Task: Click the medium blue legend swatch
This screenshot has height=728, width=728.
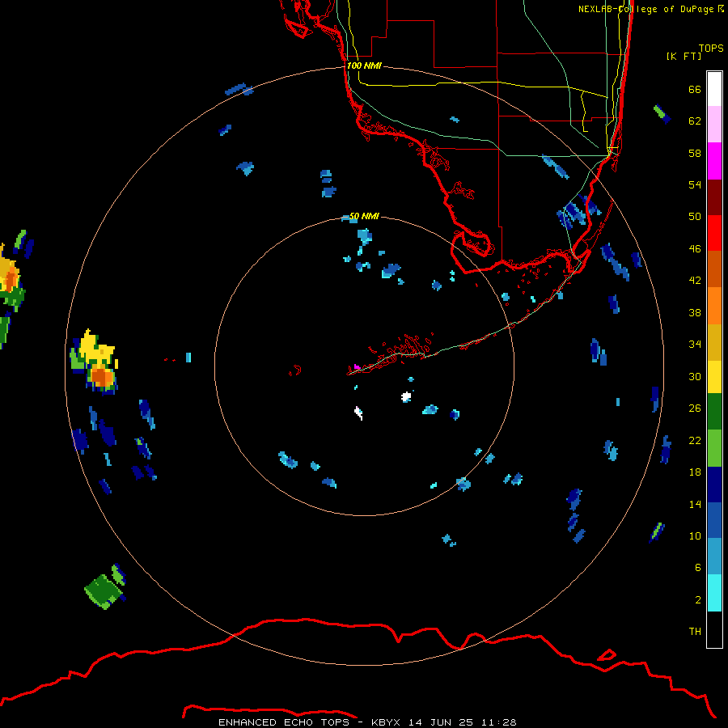Action: (714, 520)
